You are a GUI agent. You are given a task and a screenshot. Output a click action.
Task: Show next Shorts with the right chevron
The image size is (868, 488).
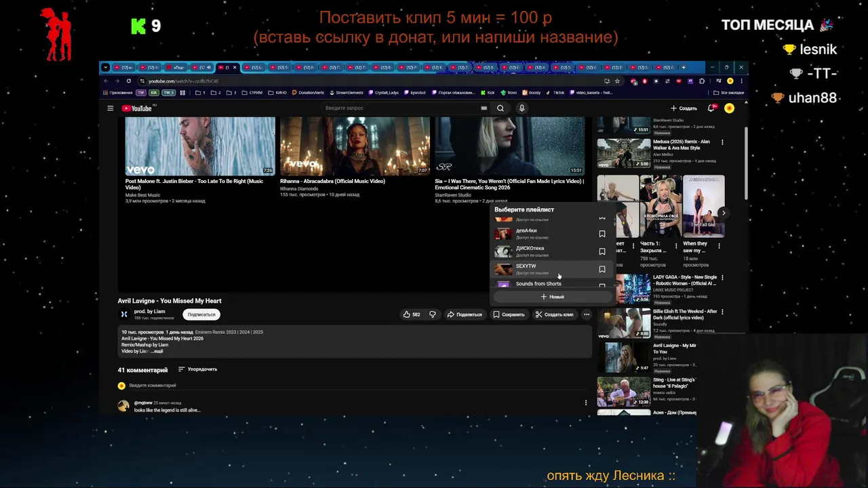tap(724, 213)
